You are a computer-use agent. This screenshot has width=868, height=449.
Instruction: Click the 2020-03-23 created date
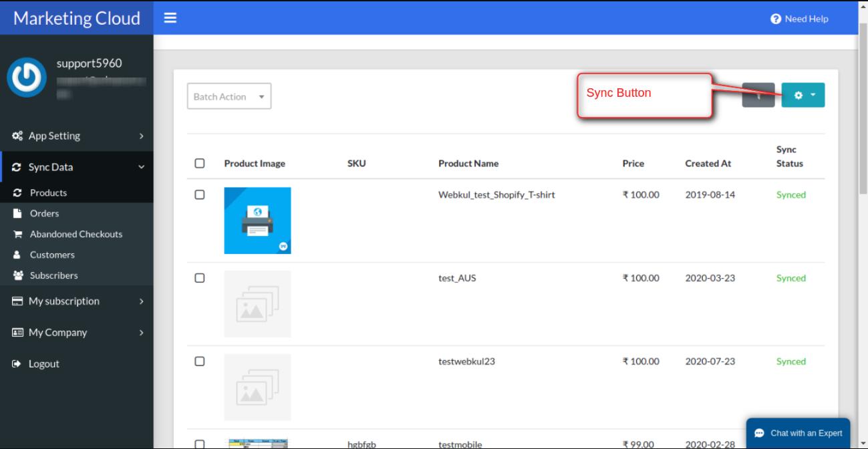coord(710,279)
